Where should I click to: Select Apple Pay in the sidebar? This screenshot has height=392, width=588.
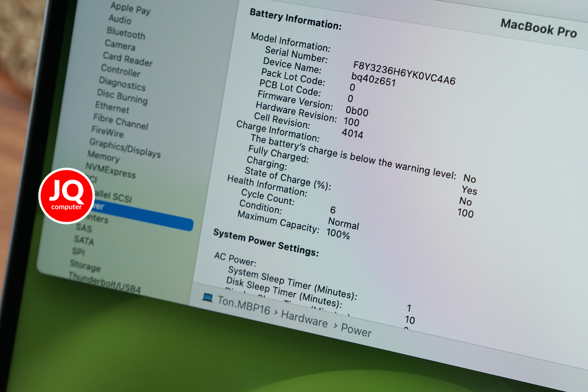(x=130, y=8)
